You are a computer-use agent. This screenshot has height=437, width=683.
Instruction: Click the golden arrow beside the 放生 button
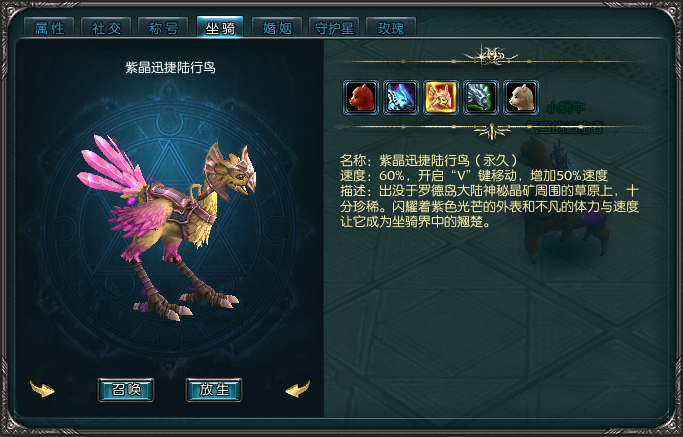point(298,389)
